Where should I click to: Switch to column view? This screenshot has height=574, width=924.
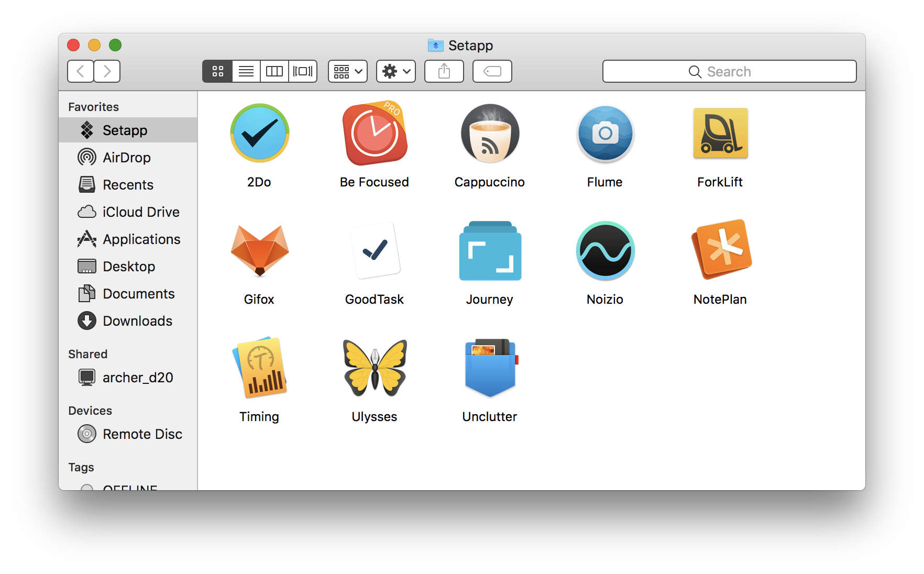tap(274, 71)
